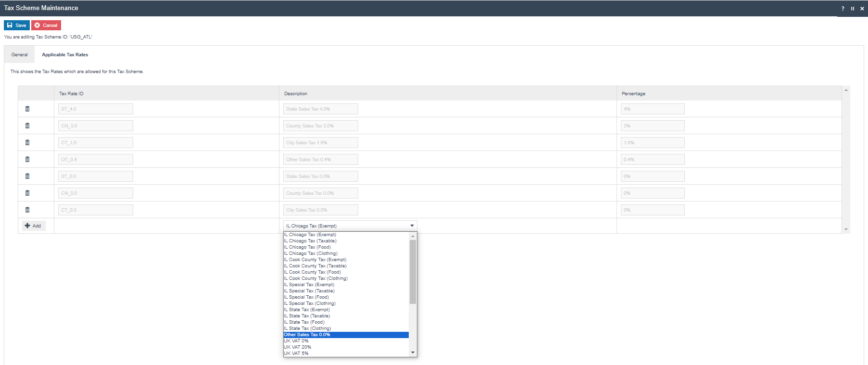Viewport: 868px width, 365px height.
Task: Pick IL Cook County Tax (Clothing)
Action: point(346,278)
